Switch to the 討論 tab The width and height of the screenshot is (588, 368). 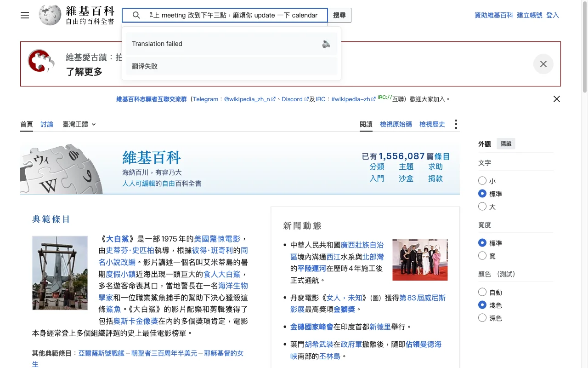(47, 124)
